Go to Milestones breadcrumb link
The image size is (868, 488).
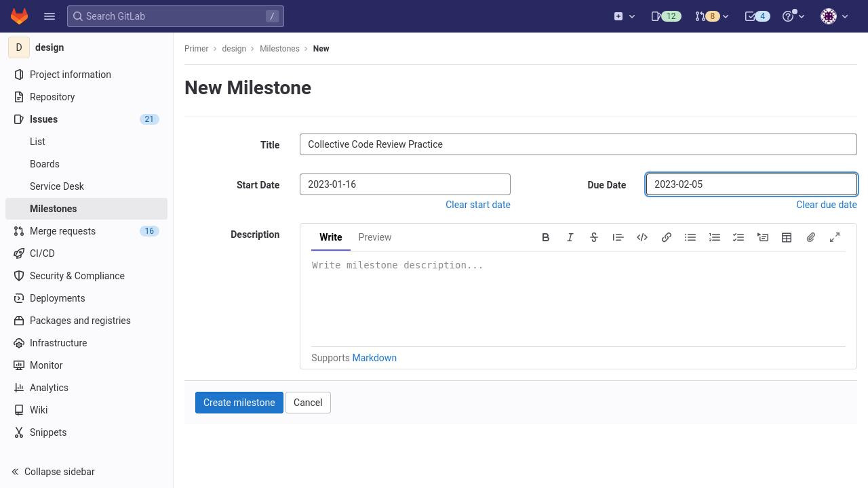point(279,49)
